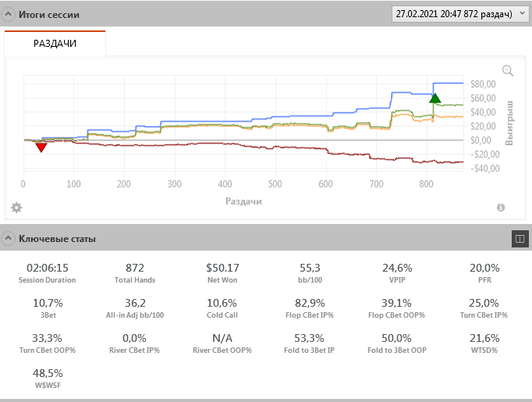Click the Net Won $50.17 stat
The height and width of the screenshot is (402, 532).
224,272
